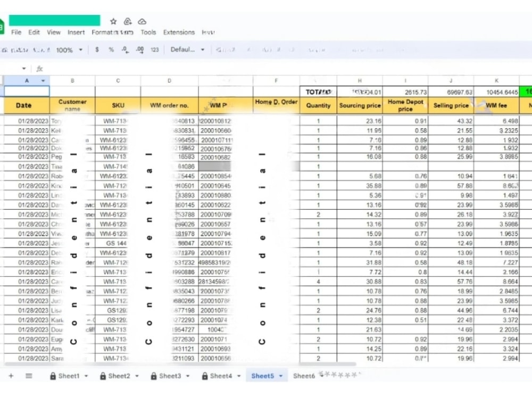Click the Quantity header cell
Viewport: 532px width, 399px height.
318,105
